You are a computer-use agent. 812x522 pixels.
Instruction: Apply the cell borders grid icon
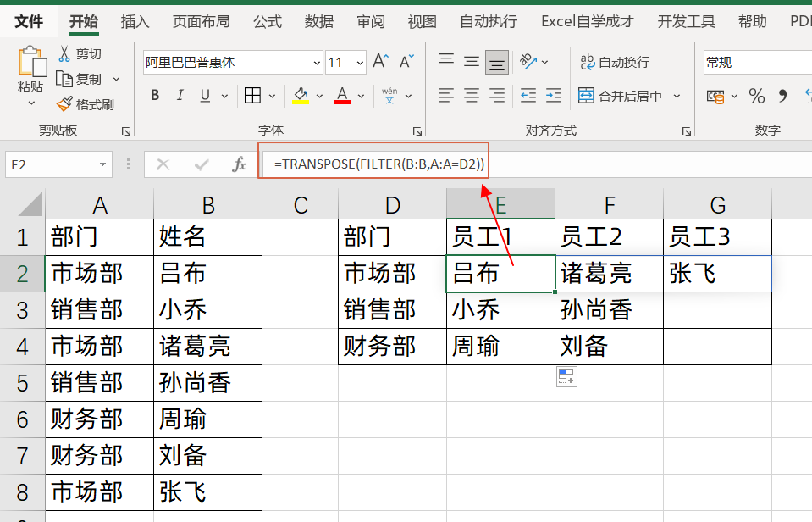[252, 96]
